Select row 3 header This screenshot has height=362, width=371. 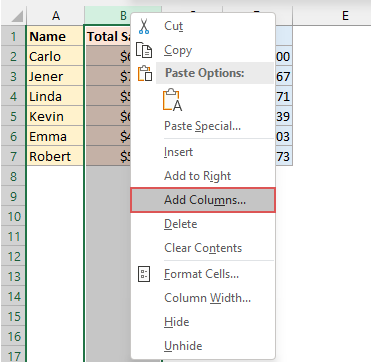13,76
